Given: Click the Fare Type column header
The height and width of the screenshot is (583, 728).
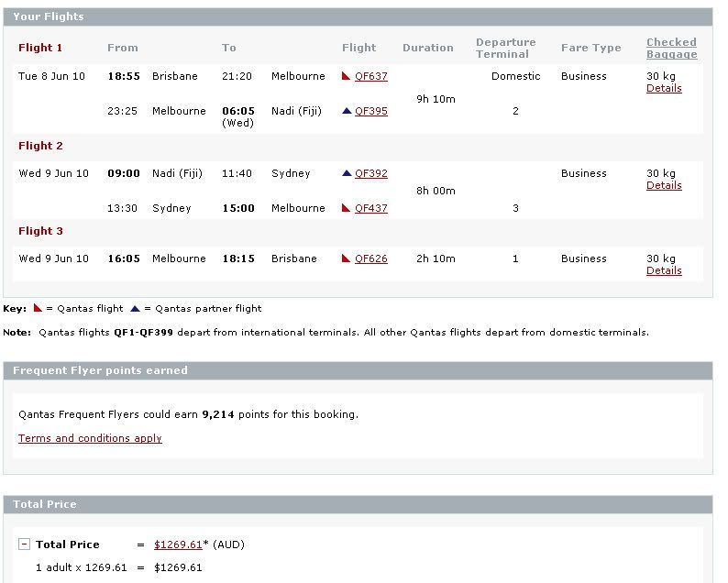Looking at the screenshot, I should (591, 48).
